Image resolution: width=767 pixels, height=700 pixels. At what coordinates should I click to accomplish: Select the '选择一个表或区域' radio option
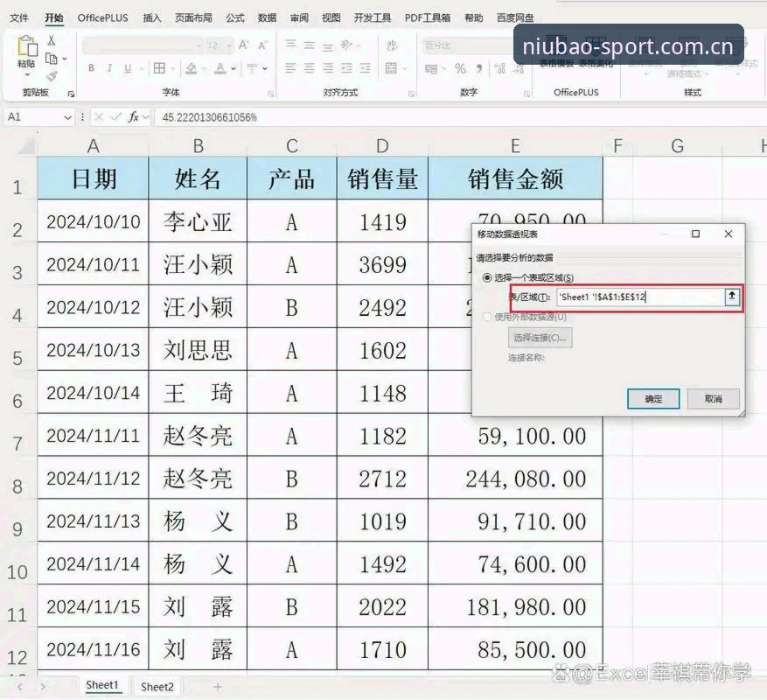(x=487, y=277)
